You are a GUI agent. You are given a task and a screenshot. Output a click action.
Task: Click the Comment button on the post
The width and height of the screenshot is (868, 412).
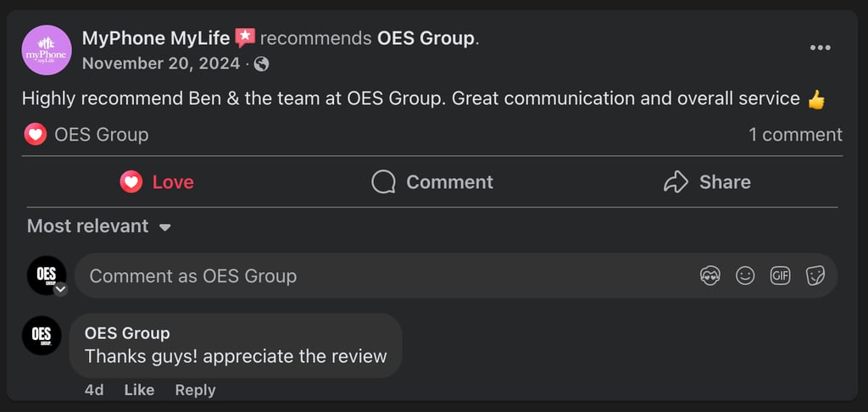pyautogui.click(x=432, y=182)
